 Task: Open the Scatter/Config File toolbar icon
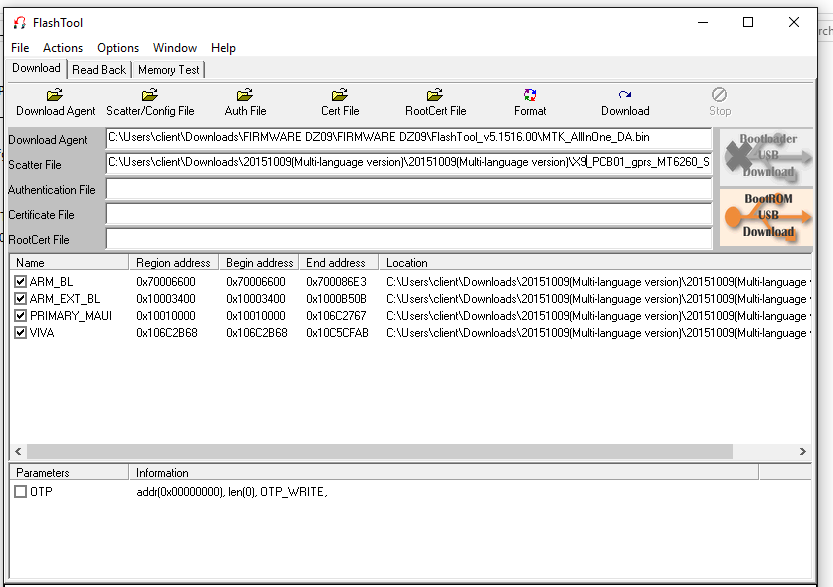(150, 95)
